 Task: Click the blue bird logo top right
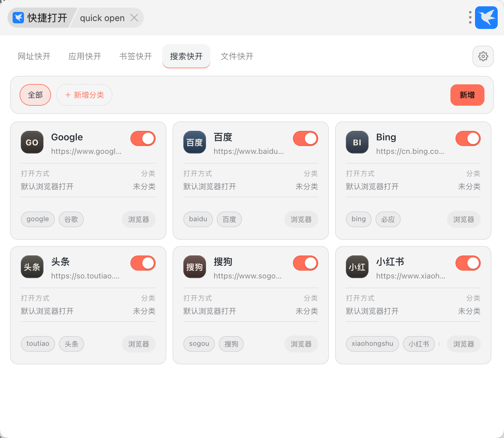coord(486,18)
